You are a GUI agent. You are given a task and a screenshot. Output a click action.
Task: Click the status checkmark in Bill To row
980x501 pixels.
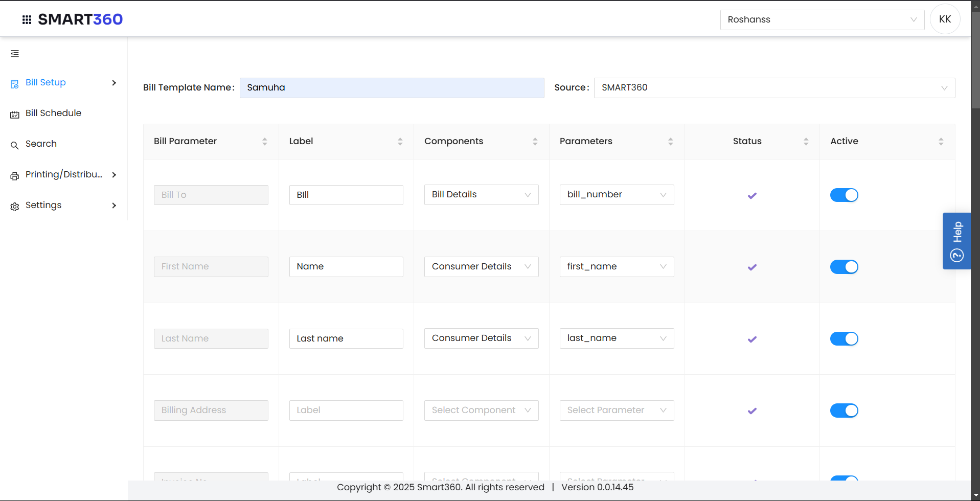coord(752,195)
